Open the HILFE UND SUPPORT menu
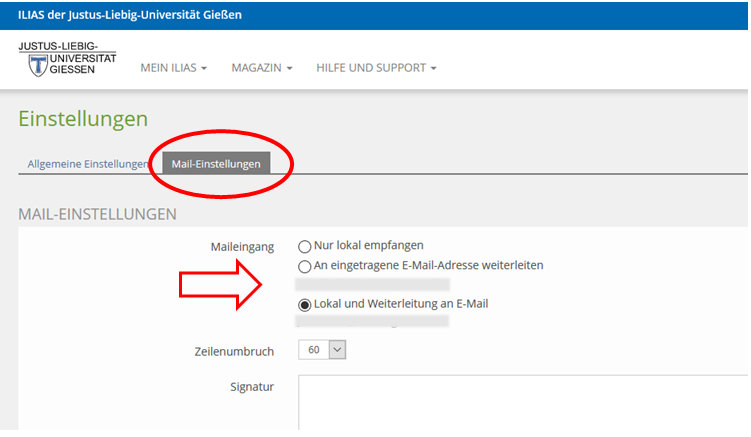751x437 pixels. (x=377, y=68)
